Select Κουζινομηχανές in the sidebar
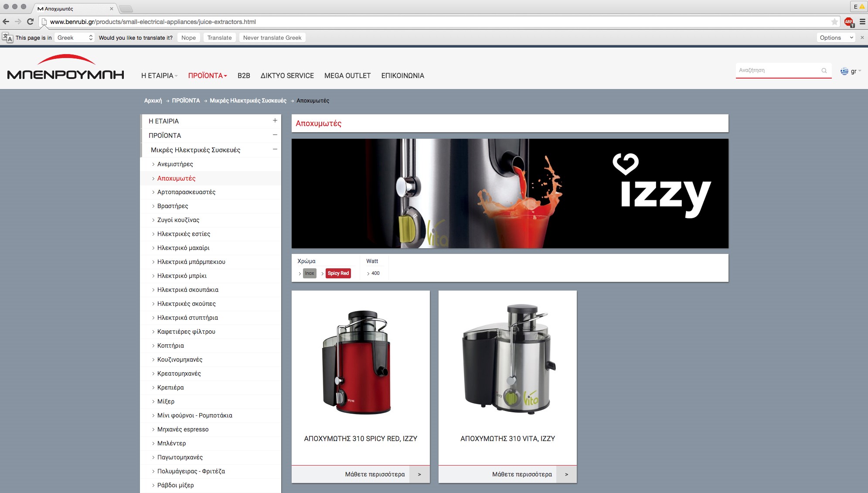868x493 pixels. point(180,359)
